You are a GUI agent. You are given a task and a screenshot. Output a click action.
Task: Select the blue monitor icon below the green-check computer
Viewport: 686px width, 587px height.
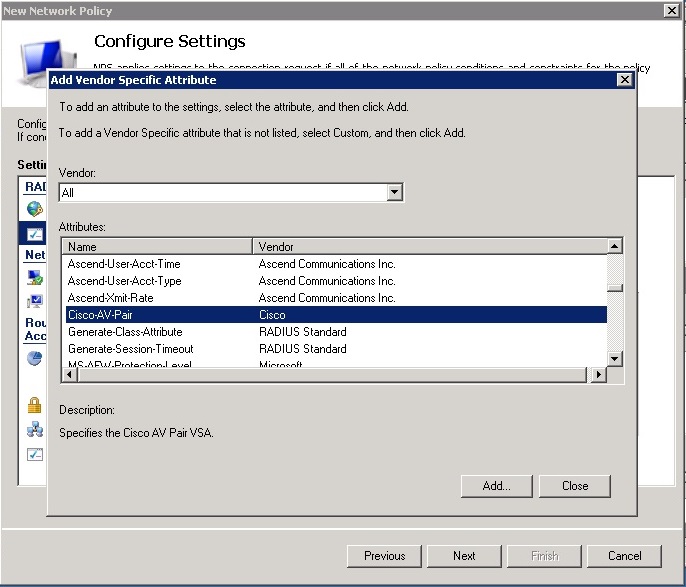pyautogui.click(x=35, y=300)
